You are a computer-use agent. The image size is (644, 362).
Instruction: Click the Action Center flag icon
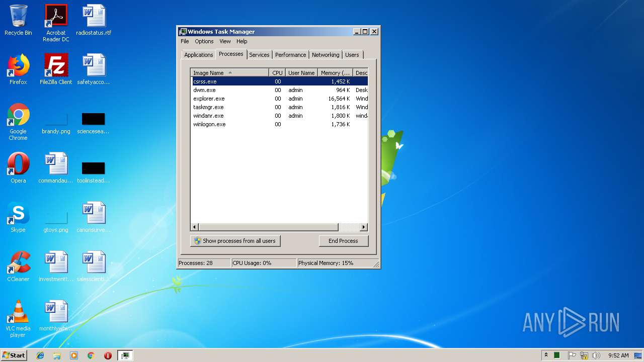(572, 355)
